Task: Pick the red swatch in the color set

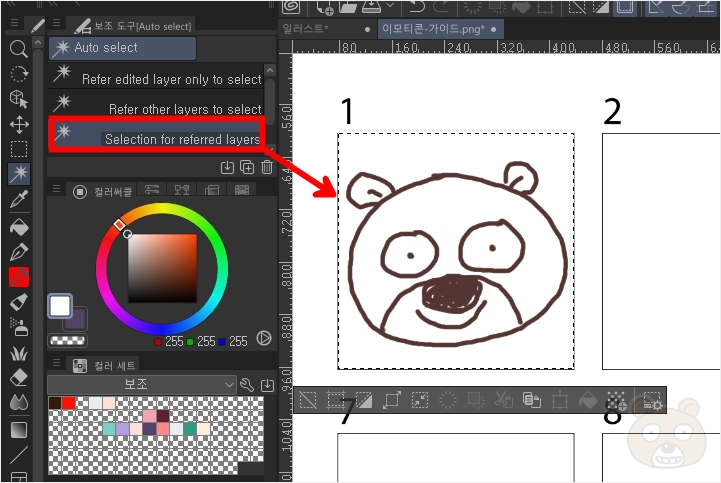Action: 69,403
